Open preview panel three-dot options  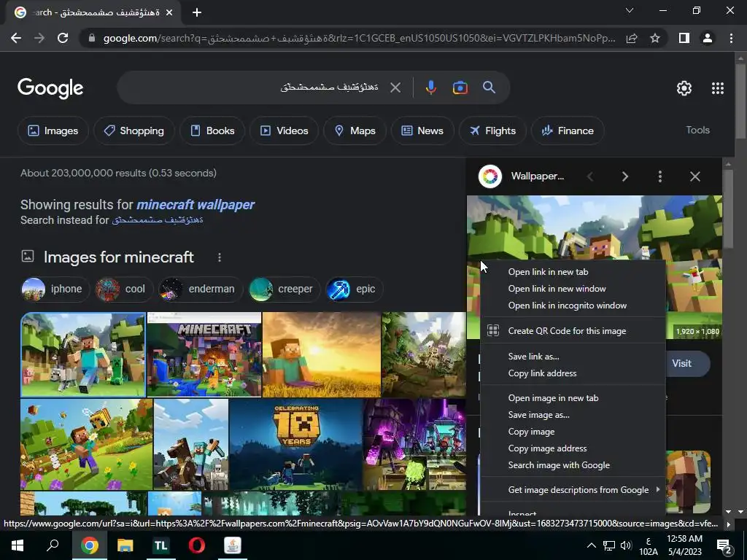[659, 176]
